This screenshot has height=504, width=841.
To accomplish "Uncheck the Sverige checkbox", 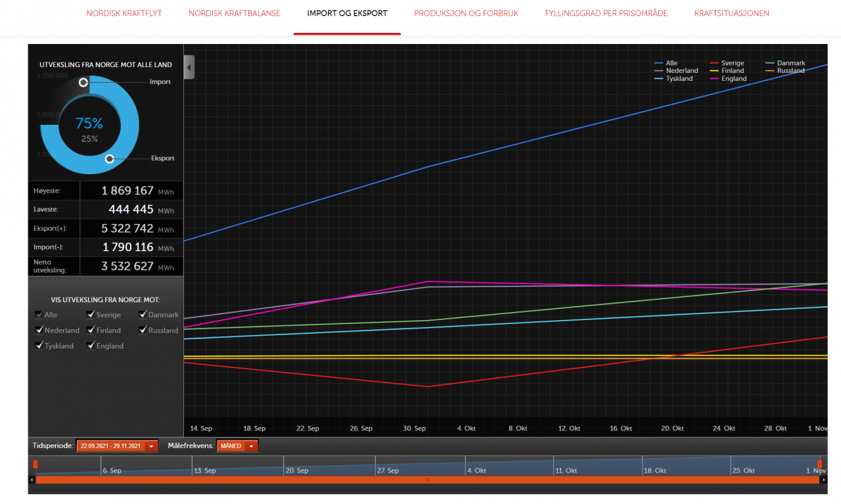I will coord(91,315).
